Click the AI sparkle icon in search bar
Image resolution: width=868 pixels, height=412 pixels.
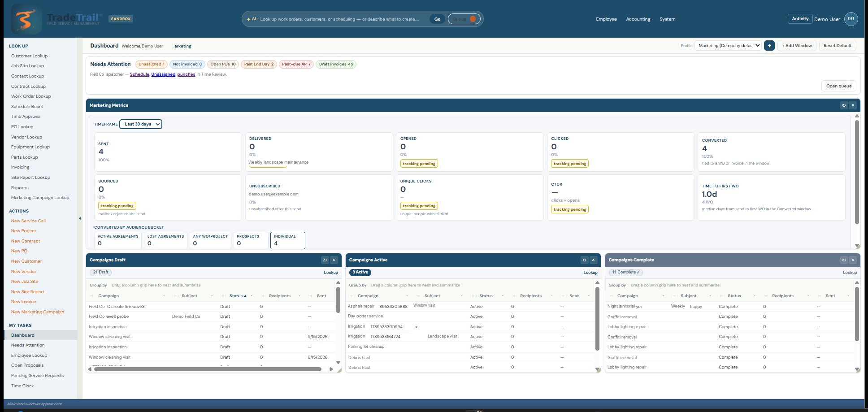coord(249,19)
